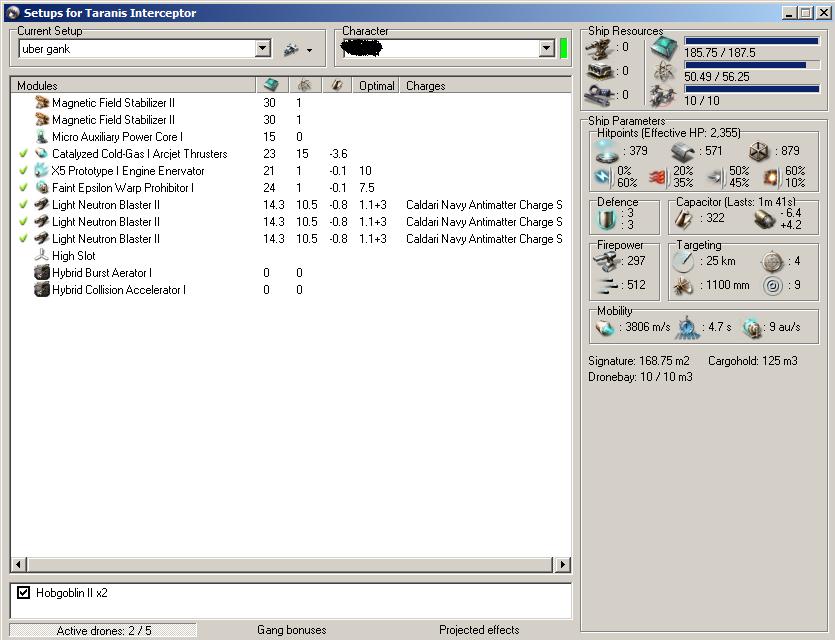
Task: Click the turret hardpoints icon in Ship Resources
Action: [600, 48]
